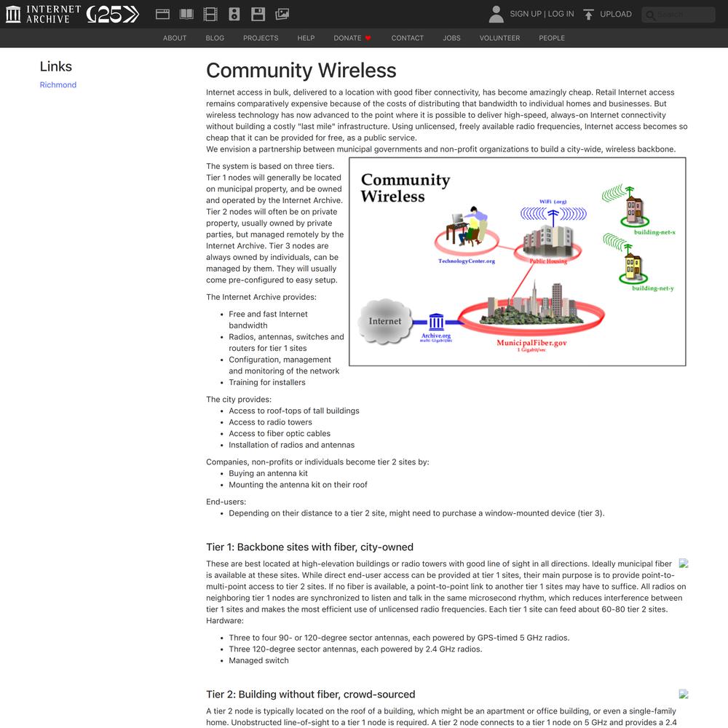Open the Images icon
This screenshot has height=728, width=728.
tap(282, 15)
